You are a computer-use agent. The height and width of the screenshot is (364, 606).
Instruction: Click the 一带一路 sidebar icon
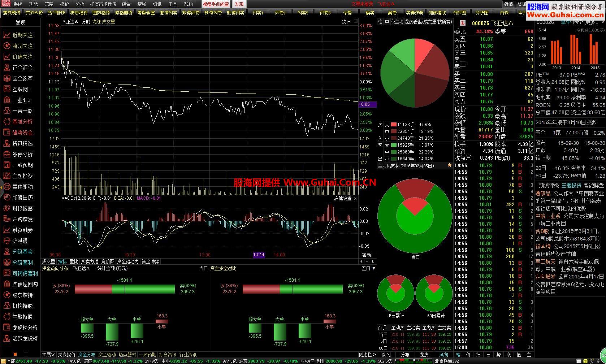point(7,111)
